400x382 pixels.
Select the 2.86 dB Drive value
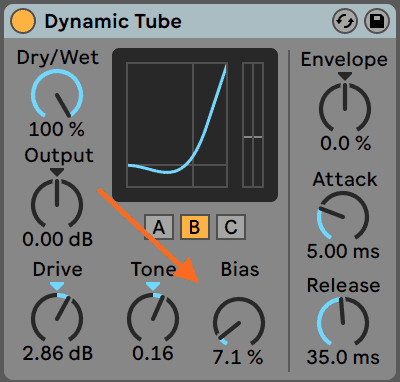pyautogui.click(x=57, y=353)
